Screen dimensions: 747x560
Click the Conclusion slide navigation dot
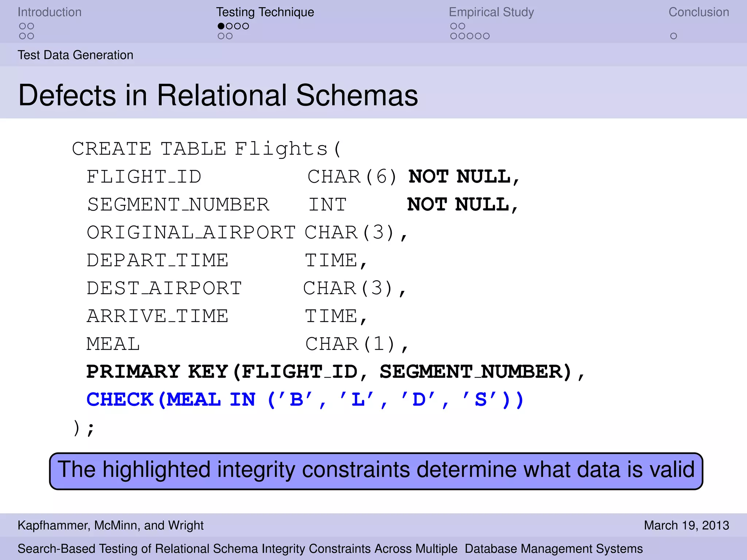[x=673, y=36]
